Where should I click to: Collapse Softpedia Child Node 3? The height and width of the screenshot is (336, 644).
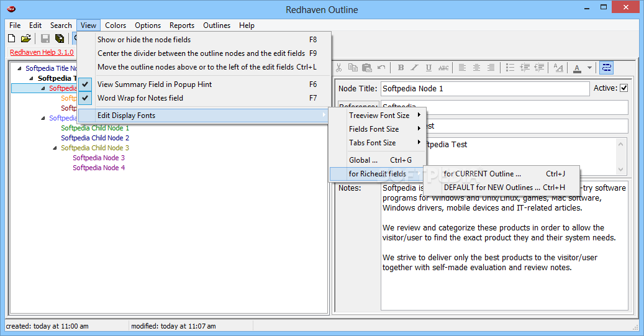coord(55,148)
